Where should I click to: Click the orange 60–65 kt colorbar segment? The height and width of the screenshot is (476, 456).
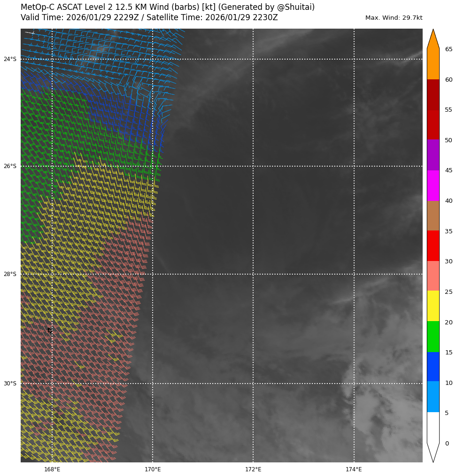point(433,64)
